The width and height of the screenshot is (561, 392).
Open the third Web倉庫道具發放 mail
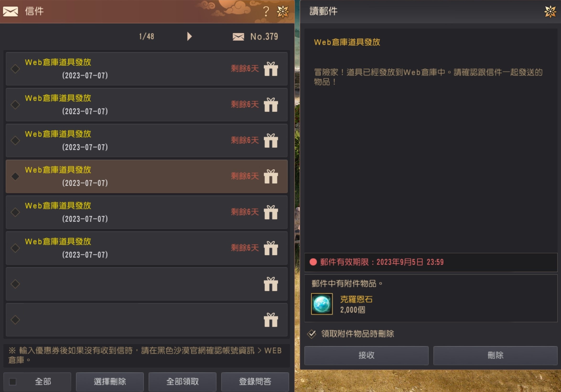147,141
